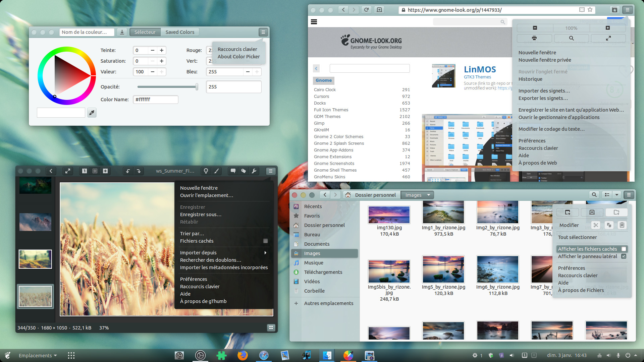Open the Images path dropdown in Files
Viewport: 644px width, 362px height.
click(428, 195)
